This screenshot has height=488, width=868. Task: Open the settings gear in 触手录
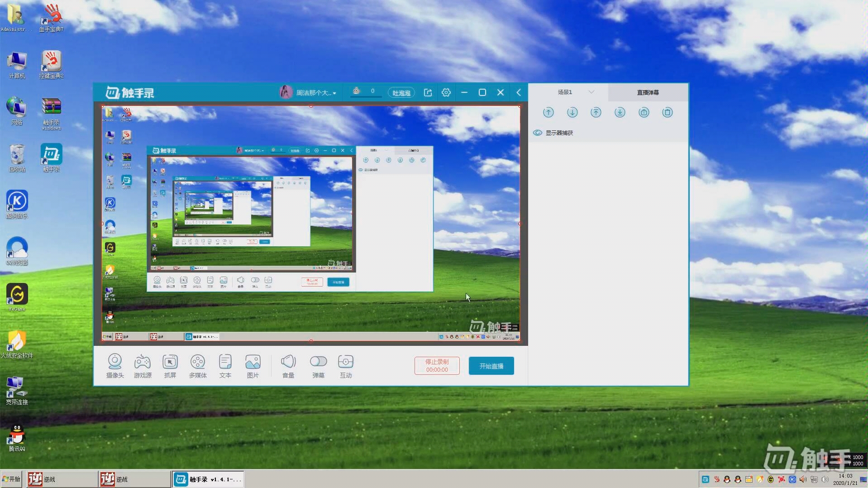tap(446, 92)
